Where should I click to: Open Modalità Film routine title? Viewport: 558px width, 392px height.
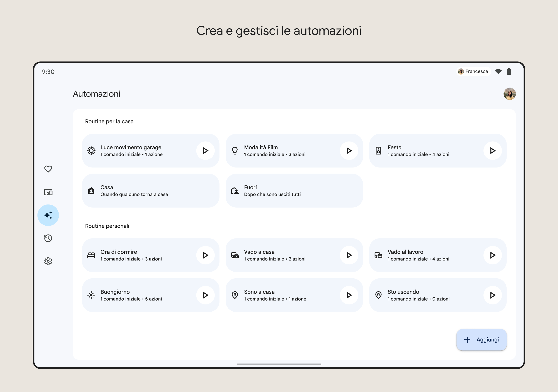coord(261,147)
